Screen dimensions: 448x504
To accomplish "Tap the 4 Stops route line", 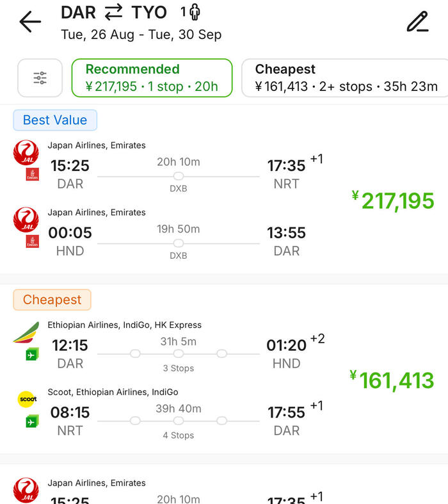I will [x=179, y=421].
